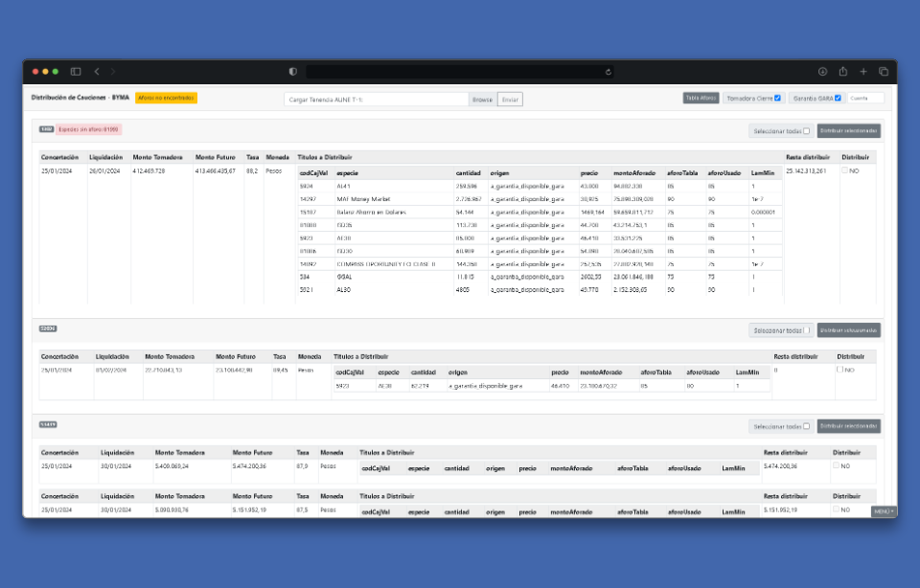Click the Share icon in the browser toolbar

(x=842, y=72)
